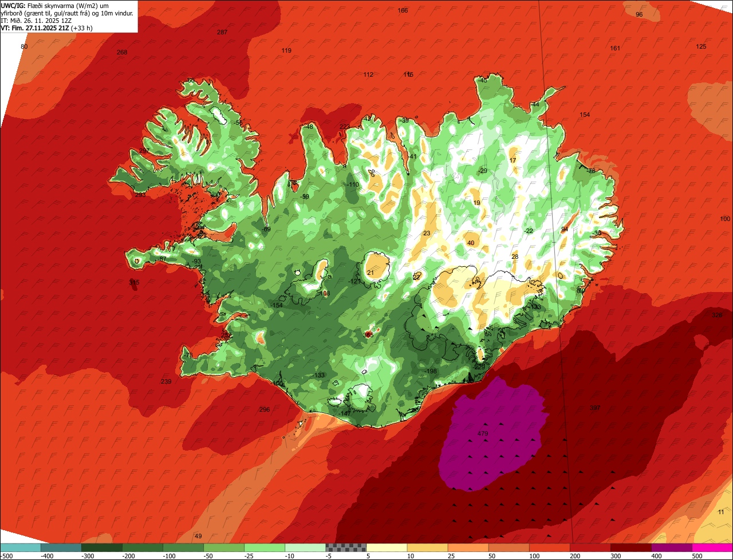Click the dark teal legend swatch between -400 and -300
The width and height of the screenshot is (733, 560).
tap(61, 547)
